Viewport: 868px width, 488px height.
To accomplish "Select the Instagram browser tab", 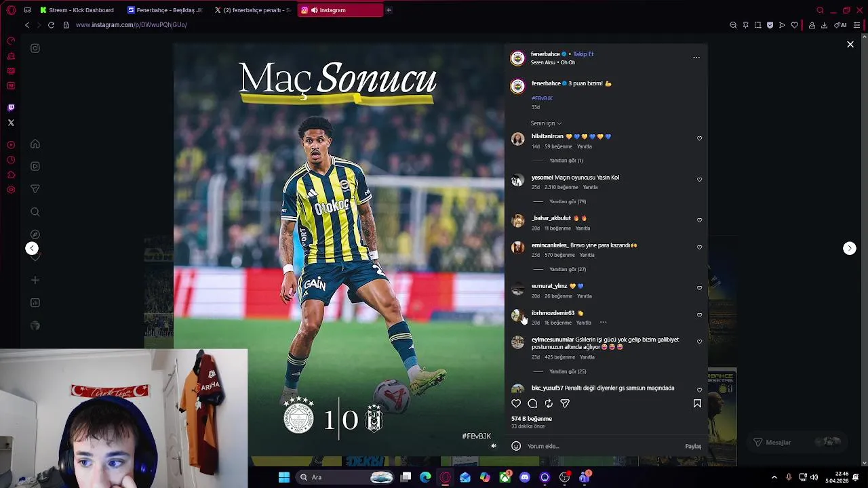I will (339, 10).
